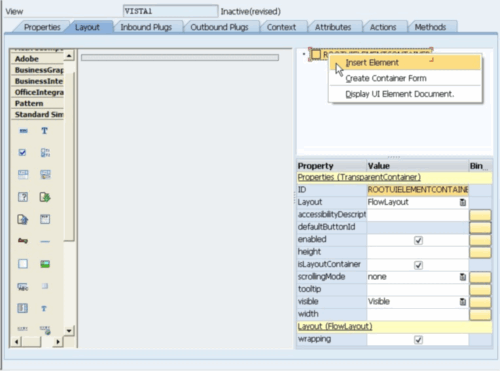
Task: Select the large T Caption icon
Action: [44, 131]
